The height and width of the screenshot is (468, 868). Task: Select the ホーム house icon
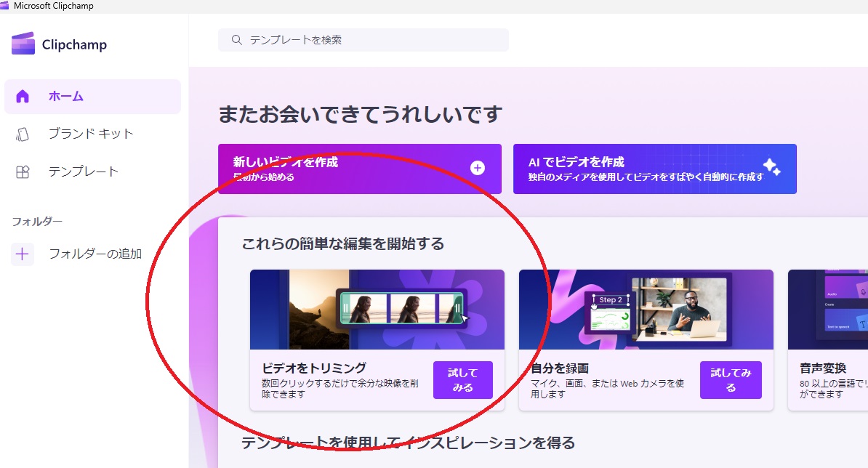pos(23,96)
